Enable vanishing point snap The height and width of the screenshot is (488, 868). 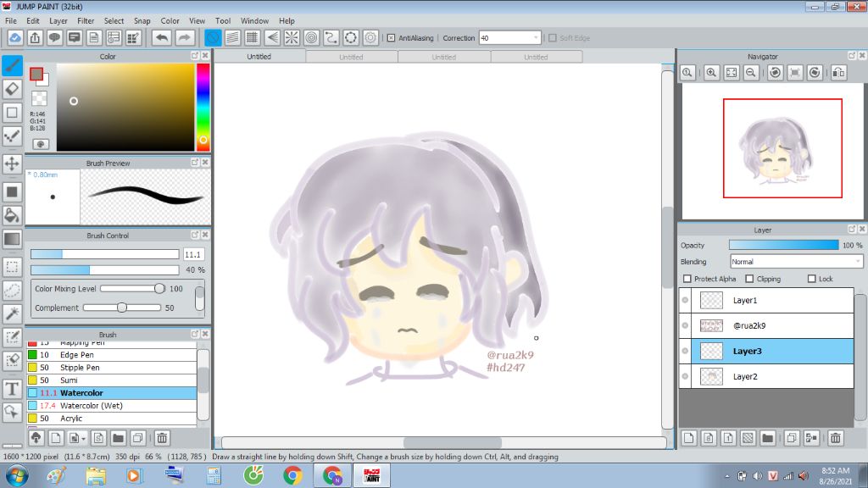tap(272, 37)
